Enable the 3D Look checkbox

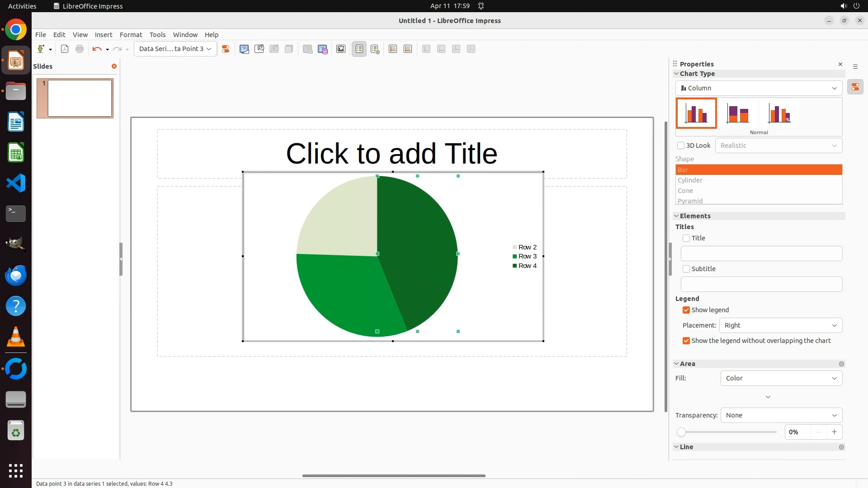pos(681,145)
